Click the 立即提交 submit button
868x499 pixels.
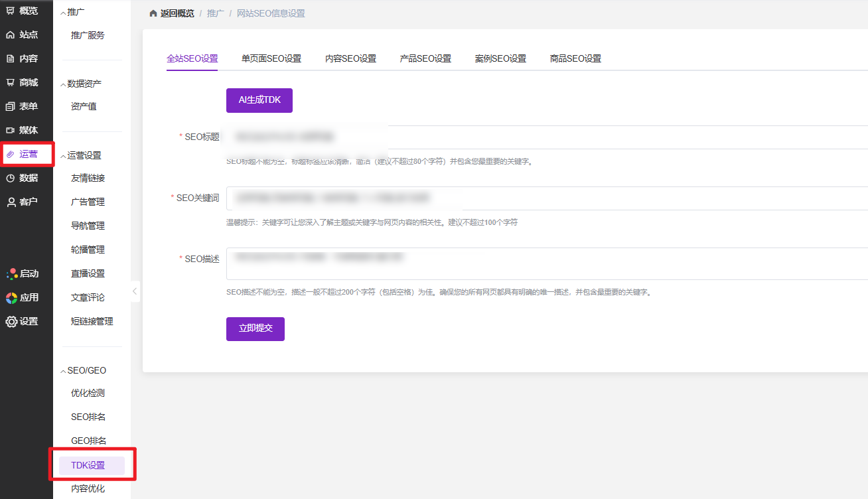(255, 329)
